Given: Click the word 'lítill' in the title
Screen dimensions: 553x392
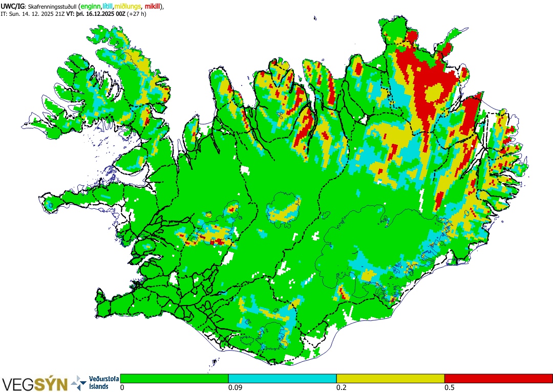Looking at the screenshot, I should 107,6.
